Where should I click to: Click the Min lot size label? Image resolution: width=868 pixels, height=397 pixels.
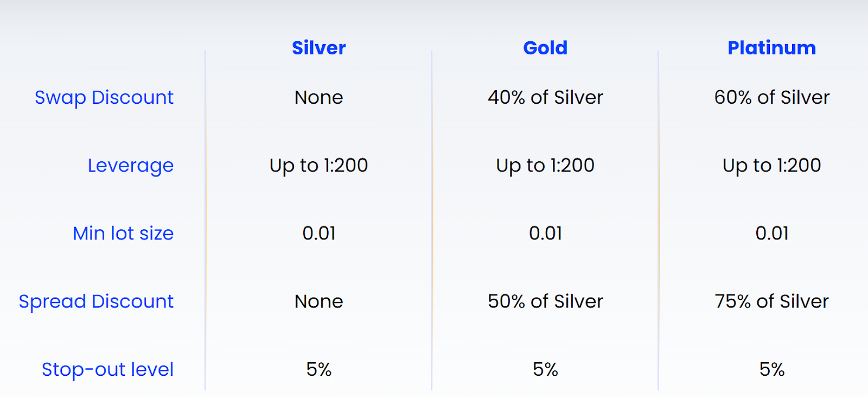123,233
